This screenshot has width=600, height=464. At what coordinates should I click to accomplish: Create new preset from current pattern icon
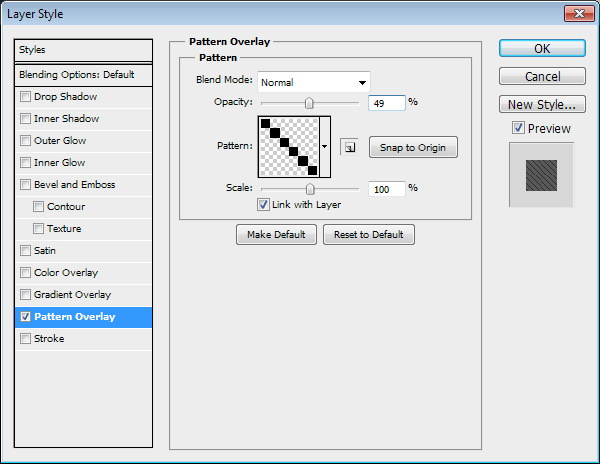point(349,147)
